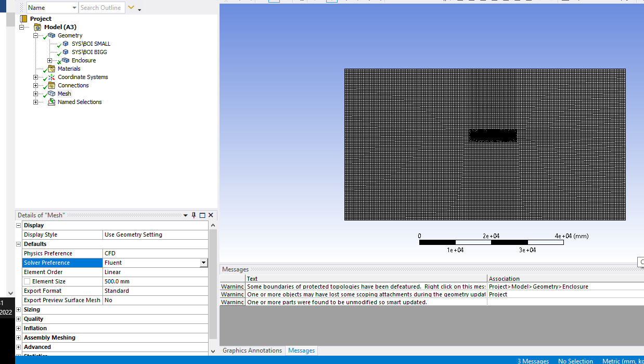Viewport: 644px width, 364px height.
Task: Click the Physics Preference value CFD
Action: pos(156,253)
